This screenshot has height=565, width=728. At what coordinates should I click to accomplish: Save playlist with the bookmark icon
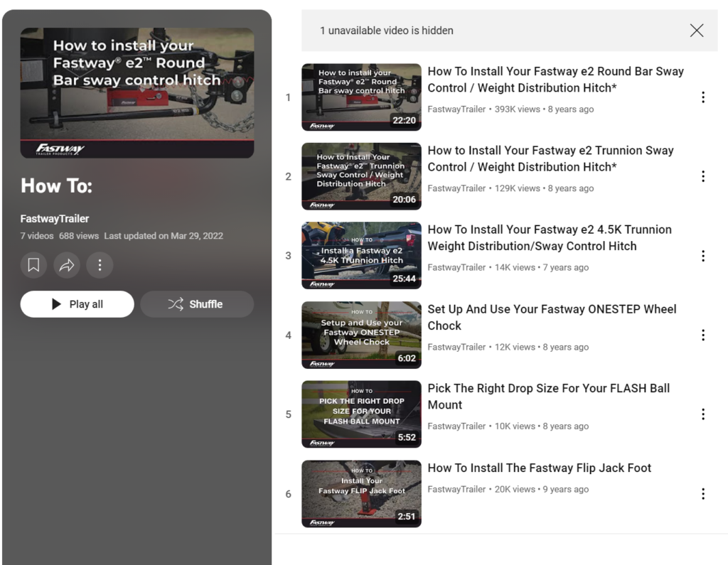click(x=33, y=265)
